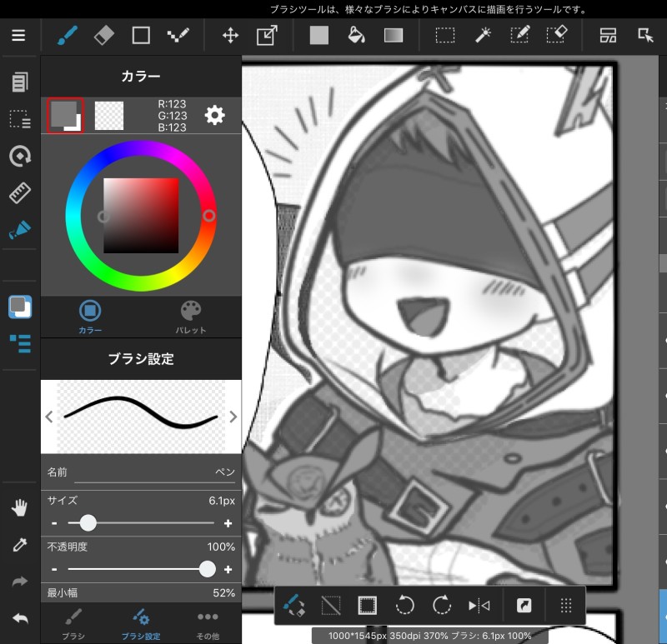Click the share/export arrow icon
The height and width of the screenshot is (644, 667).
point(524,606)
